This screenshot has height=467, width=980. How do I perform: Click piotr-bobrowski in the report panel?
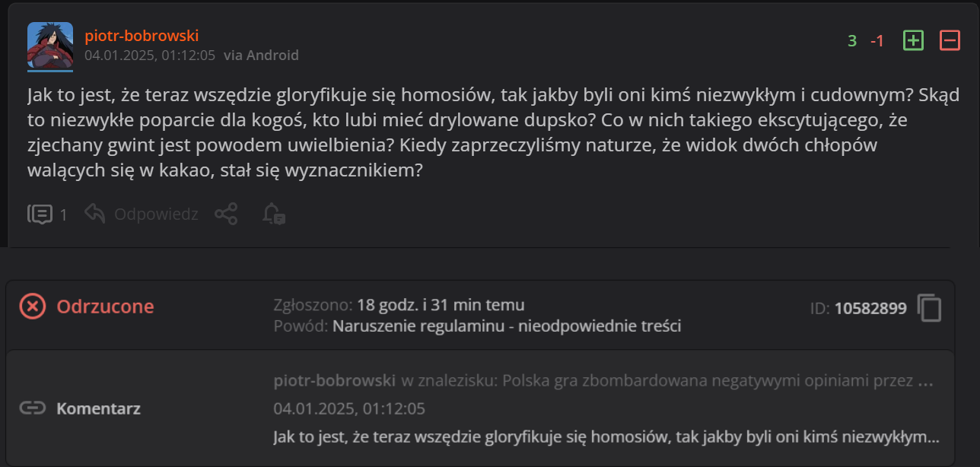(334, 380)
